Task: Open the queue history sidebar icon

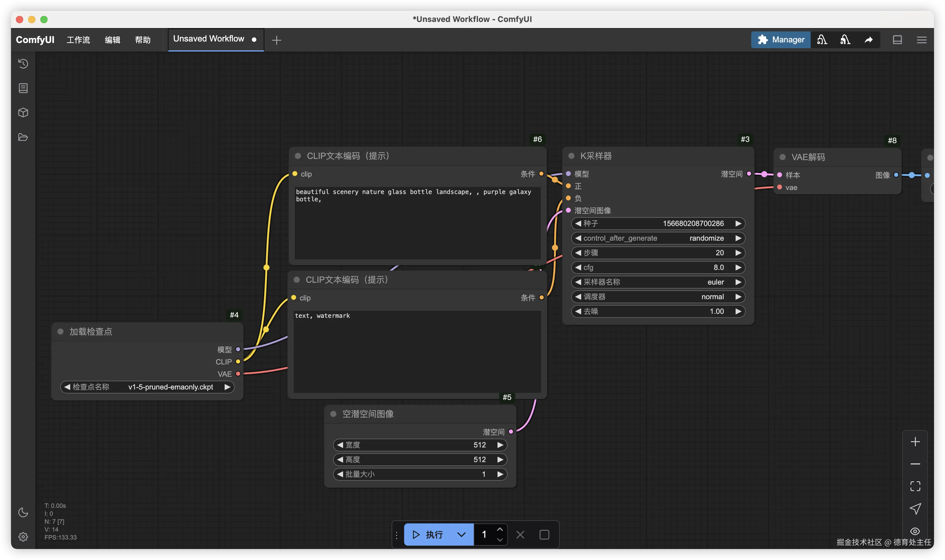Action: 23,63
